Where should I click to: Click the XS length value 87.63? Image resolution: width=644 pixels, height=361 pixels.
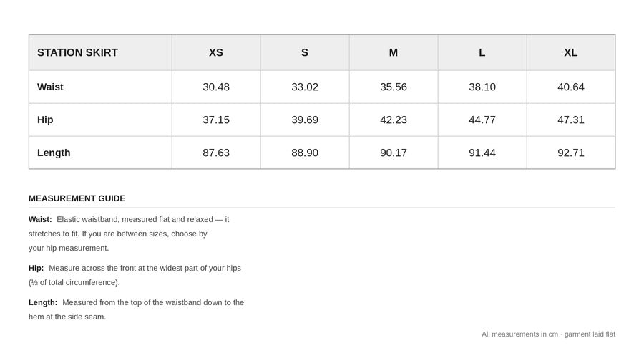216,153
